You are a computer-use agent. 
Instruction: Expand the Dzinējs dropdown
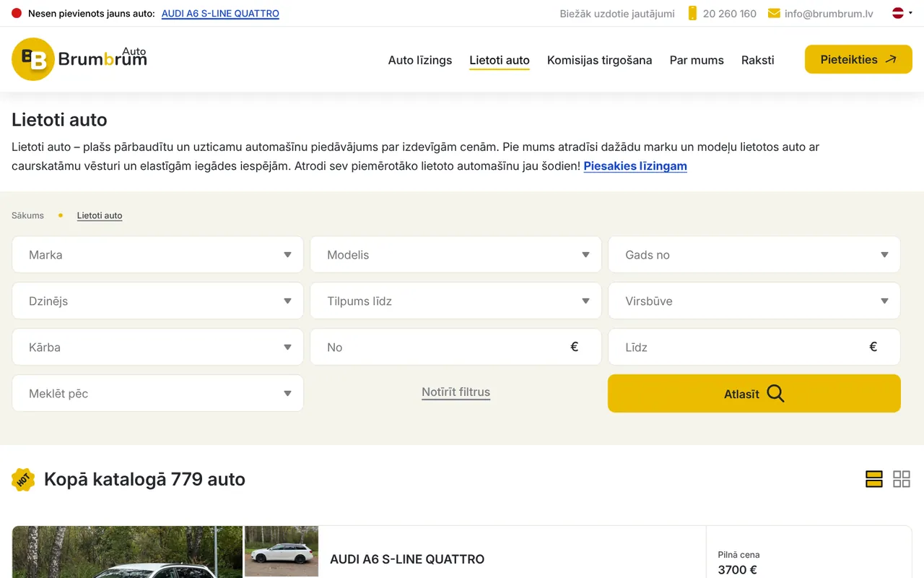coord(157,301)
